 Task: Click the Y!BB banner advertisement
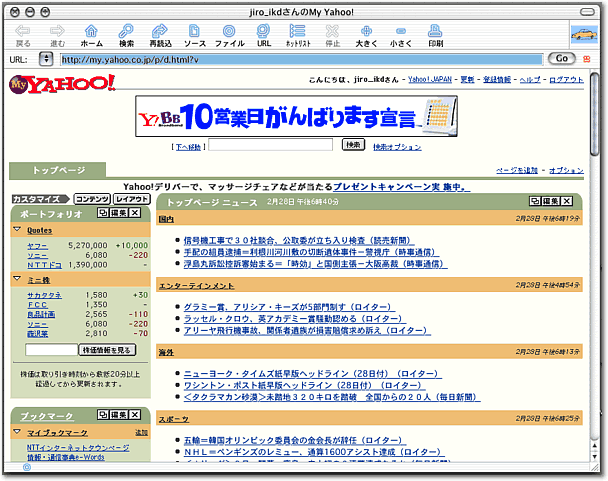[296, 116]
